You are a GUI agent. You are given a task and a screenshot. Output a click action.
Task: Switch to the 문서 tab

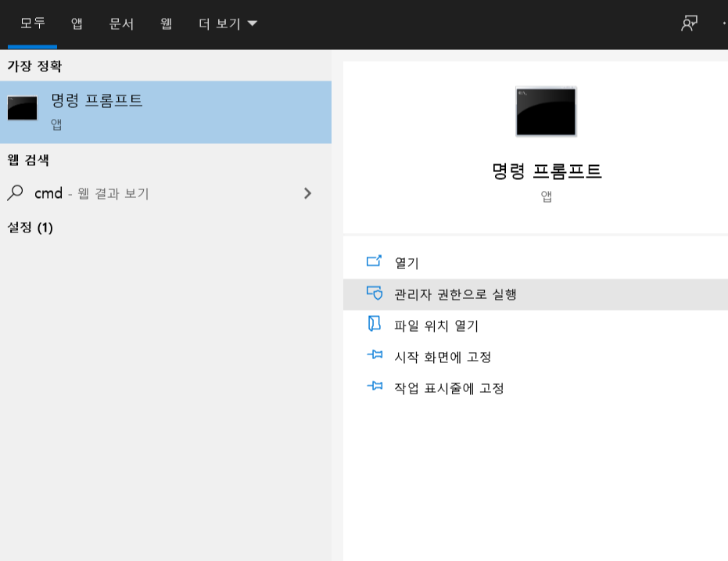pyautogui.click(x=121, y=23)
